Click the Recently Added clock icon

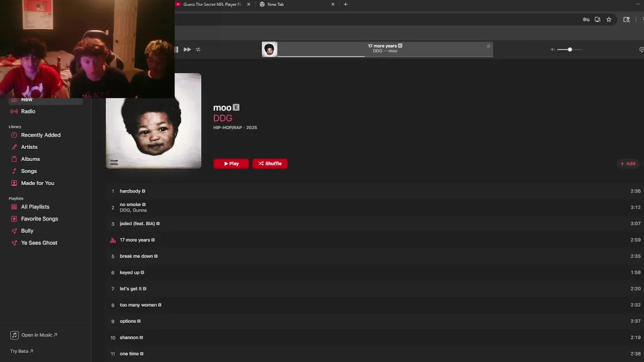pos(14,135)
